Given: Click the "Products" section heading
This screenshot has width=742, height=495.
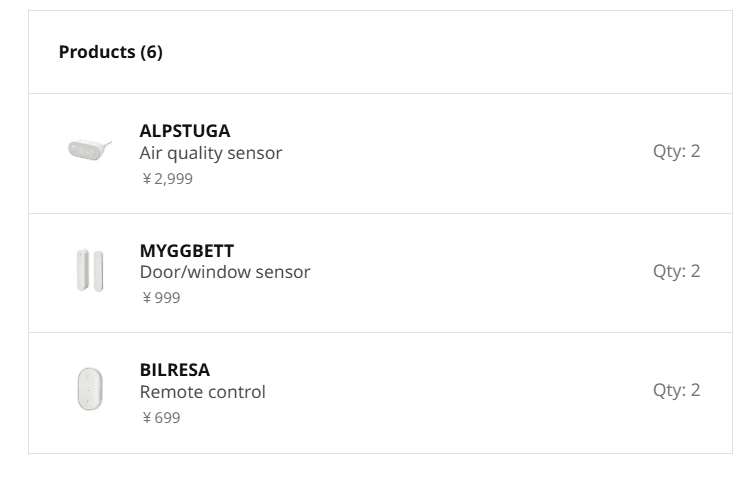Looking at the screenshot, I should (x=96, y=52).
